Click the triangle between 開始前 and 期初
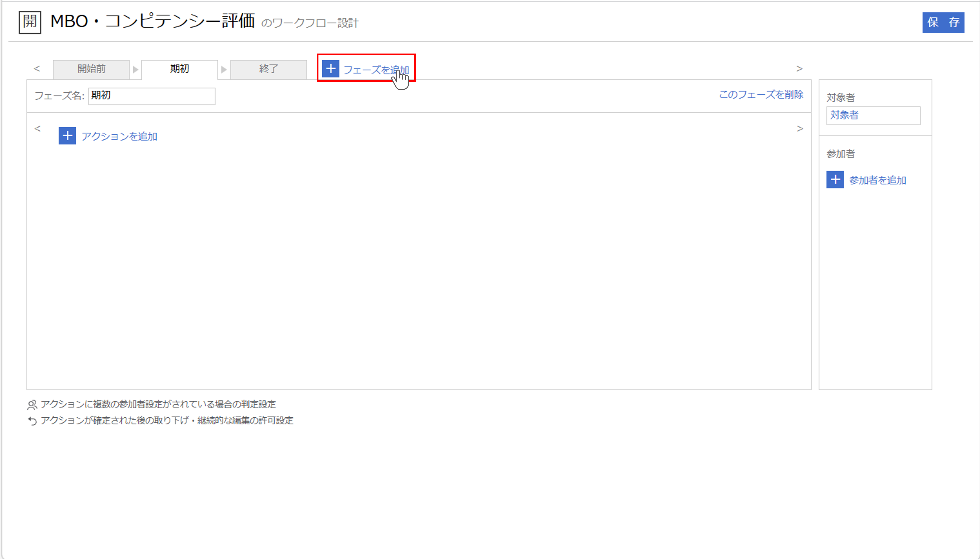Viewport: 980px width, 559px height. [x=135, y=70]
